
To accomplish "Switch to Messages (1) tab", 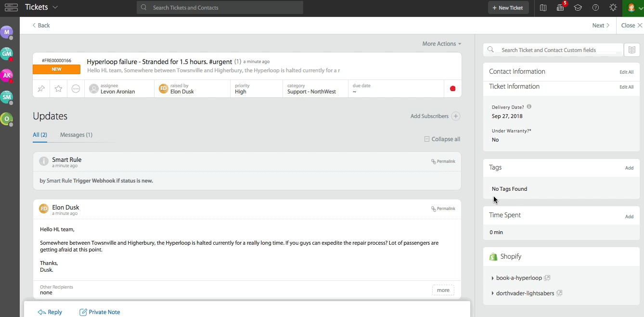I will 76,135.
